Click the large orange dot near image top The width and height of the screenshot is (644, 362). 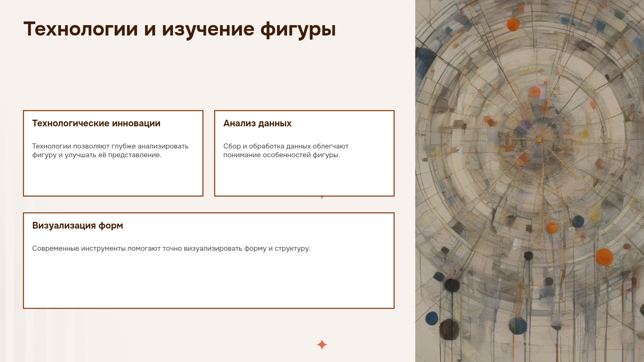(x=513, y=24)
